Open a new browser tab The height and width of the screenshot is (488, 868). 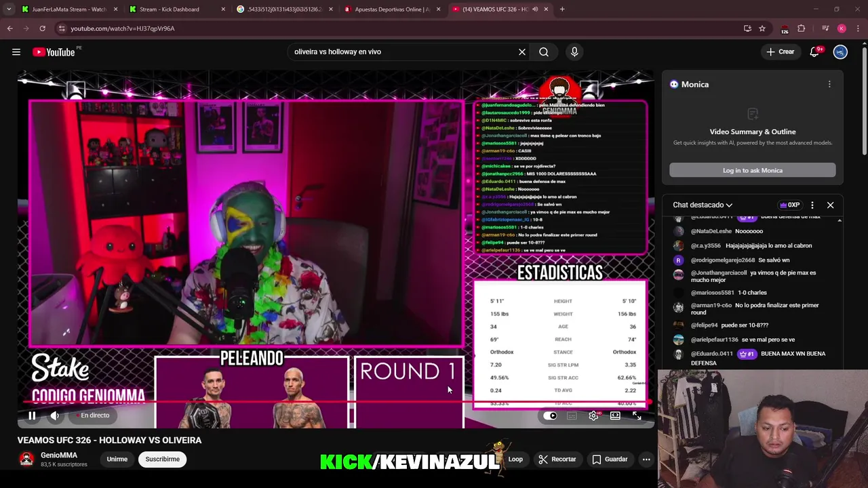[562, 9]
